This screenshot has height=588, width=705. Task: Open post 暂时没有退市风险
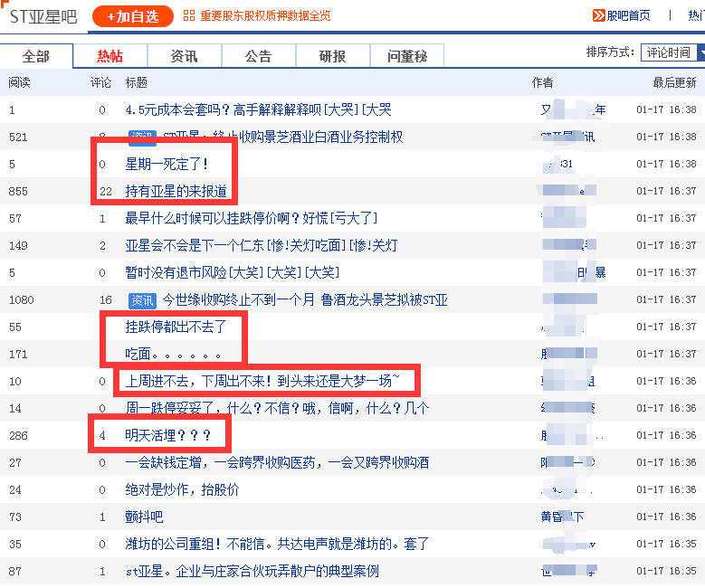(232, 272)
